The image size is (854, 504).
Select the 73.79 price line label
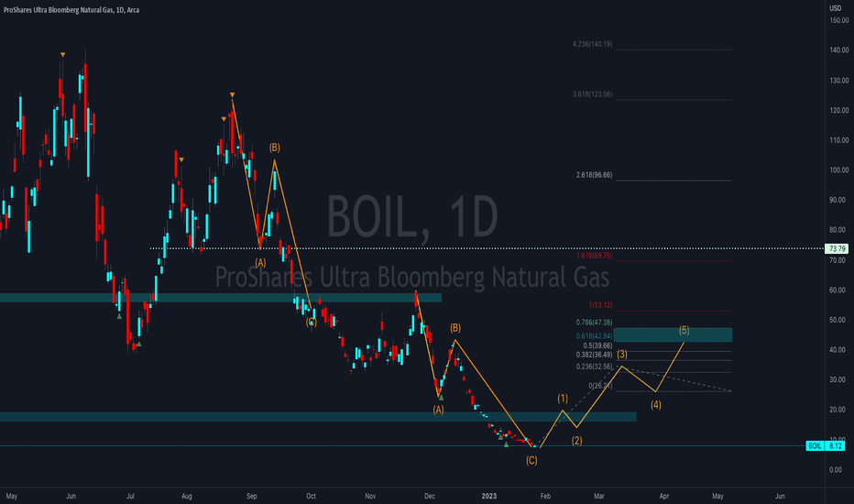(x=837, y=249)
